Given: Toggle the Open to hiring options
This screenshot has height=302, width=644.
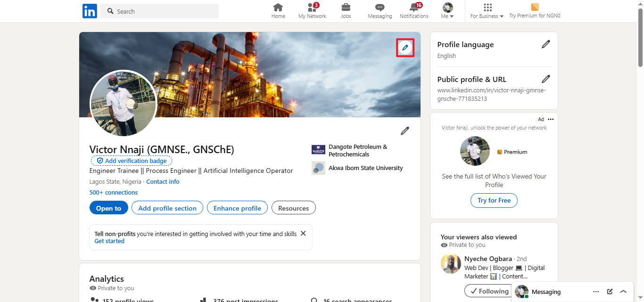Looking at the screenshot, I should (108, 207).
